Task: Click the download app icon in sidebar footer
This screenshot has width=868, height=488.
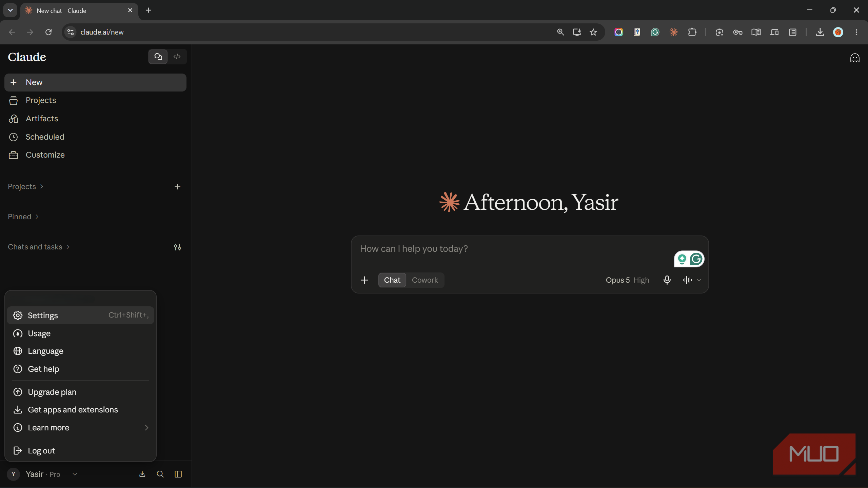Action: click(x=142, y=474)
